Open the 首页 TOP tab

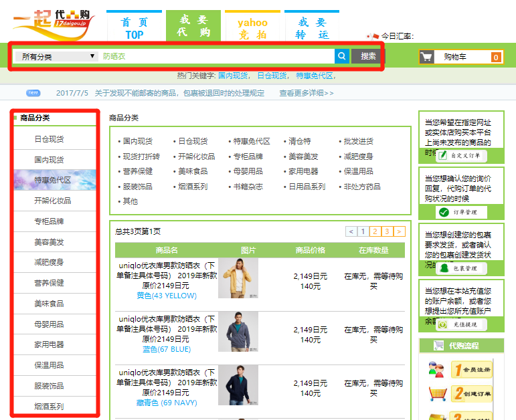click(135, 26)
